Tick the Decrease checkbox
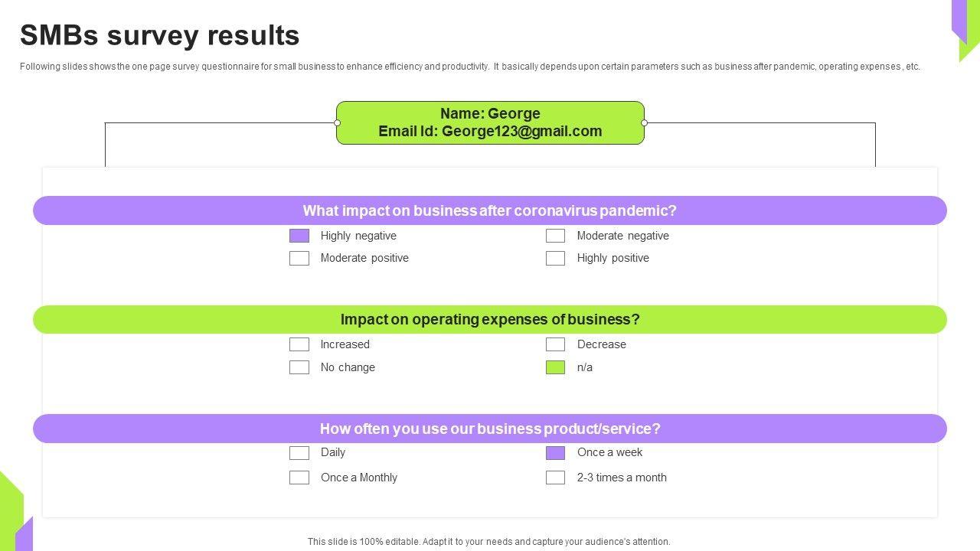Image resolution: width=980 pixels, height=551 pixels. click(x=555, y=344)
